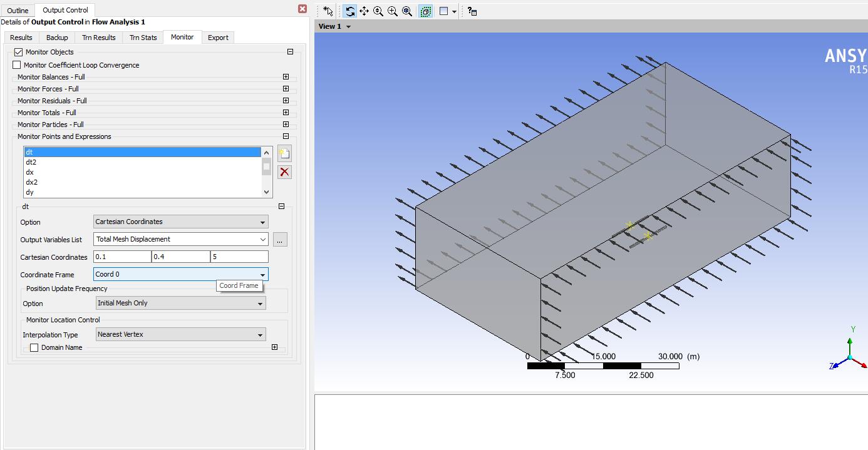
Task: Click the Output Variables ellipsis button
Action: click(x=280, y=239)
